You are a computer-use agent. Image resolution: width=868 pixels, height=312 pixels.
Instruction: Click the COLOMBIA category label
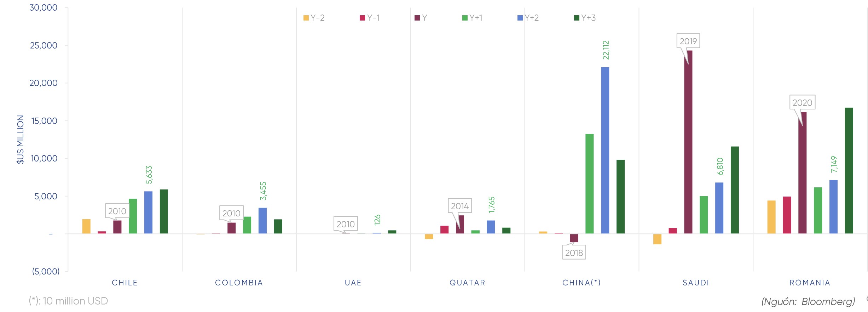point(239,283)
